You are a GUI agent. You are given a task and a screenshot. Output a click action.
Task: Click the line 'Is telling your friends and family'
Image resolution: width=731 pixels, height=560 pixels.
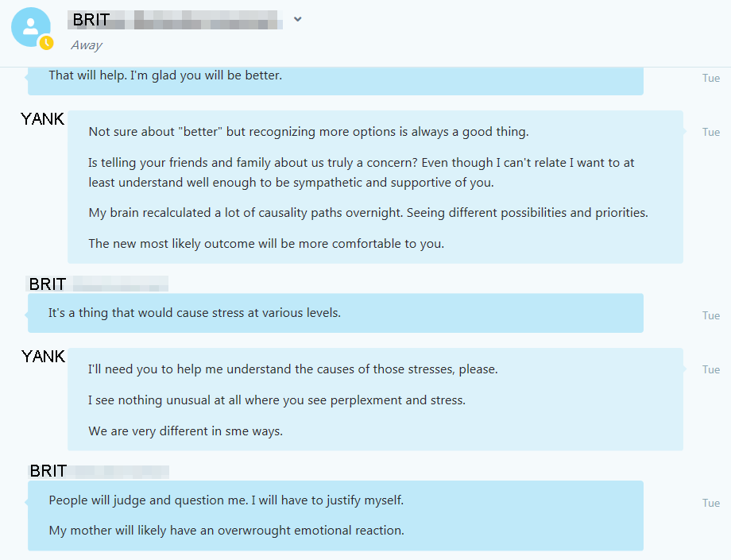coord(362,172)
